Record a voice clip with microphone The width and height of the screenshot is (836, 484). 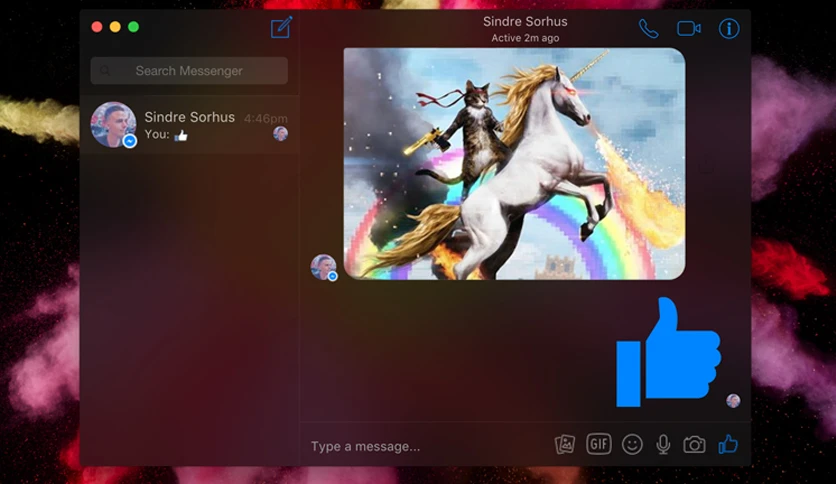663,444
